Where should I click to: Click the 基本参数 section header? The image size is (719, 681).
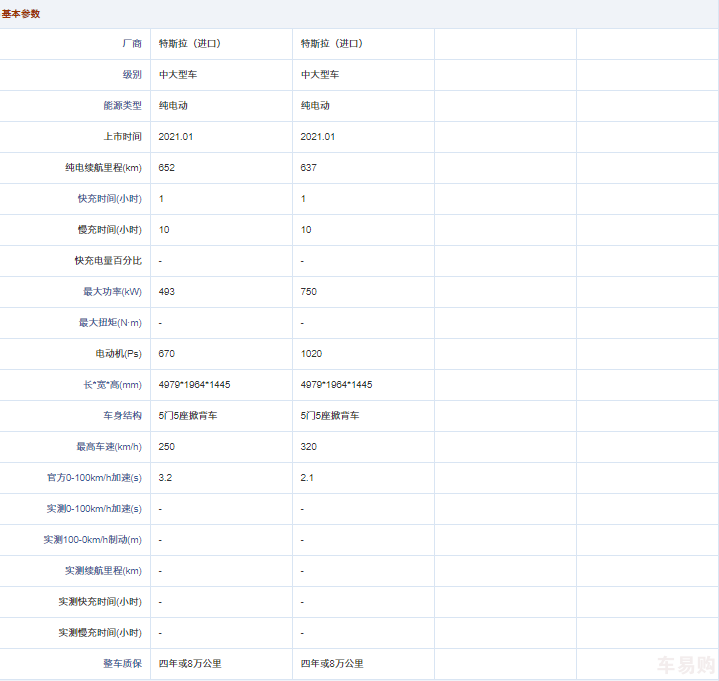(21, 14)
